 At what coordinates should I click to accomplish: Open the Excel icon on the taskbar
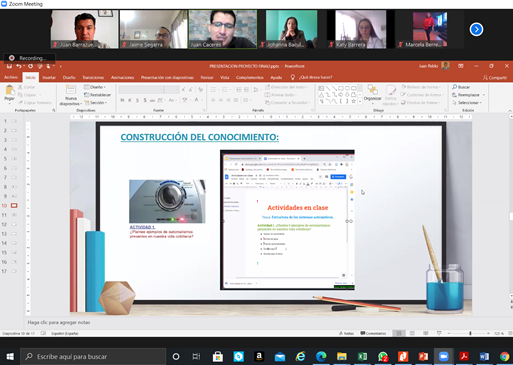point(362,357)
